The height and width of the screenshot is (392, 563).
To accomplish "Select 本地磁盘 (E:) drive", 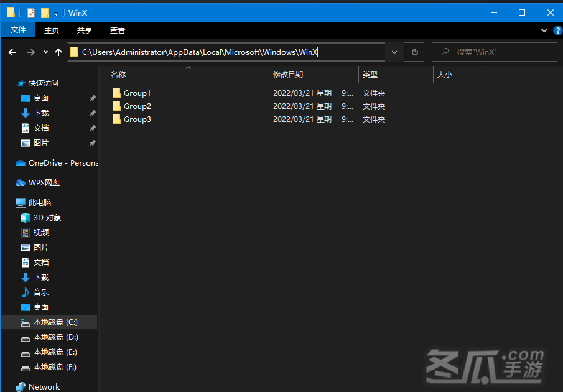I will coord(55,352).
